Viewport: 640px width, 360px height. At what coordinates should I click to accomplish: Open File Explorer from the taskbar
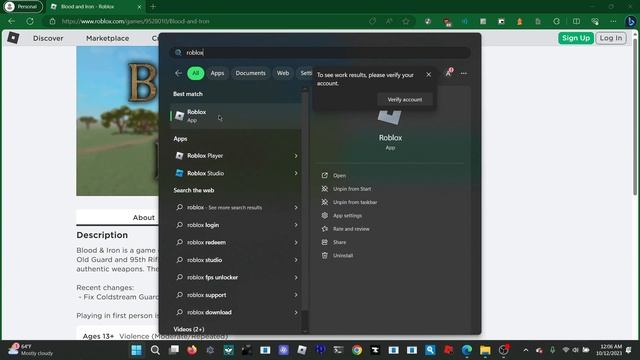click(x=485, y=350)
